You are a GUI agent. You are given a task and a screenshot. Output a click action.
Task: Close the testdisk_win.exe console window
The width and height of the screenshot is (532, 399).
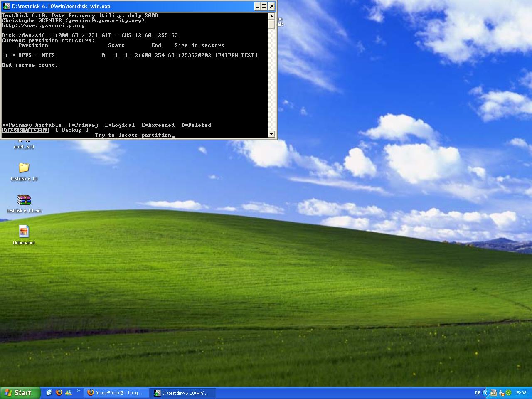271,6
